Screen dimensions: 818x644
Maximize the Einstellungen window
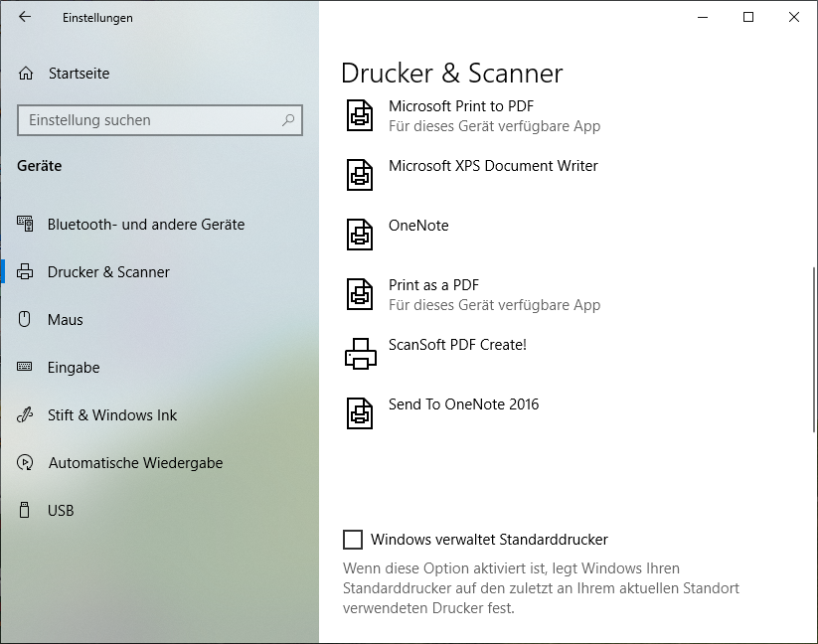[x=748, y=17]
